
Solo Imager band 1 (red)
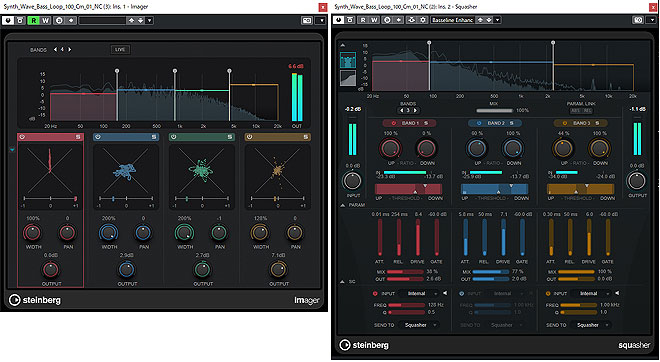(78, 137)
